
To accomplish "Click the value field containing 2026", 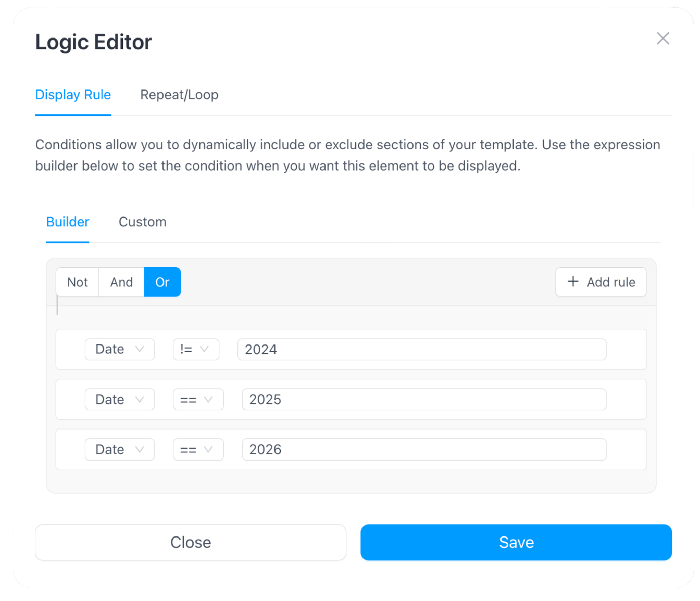I will click(424, 449).
